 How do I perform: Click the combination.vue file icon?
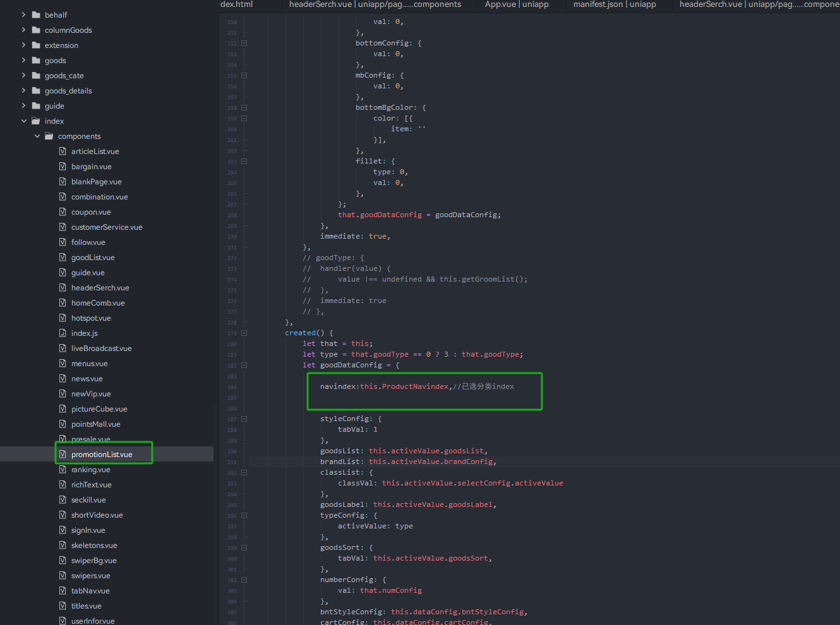coord(63,196)
